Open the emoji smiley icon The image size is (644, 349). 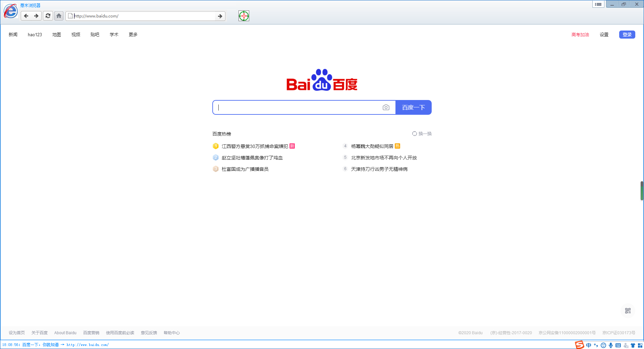pyautogui.click(x=603, y=345)
